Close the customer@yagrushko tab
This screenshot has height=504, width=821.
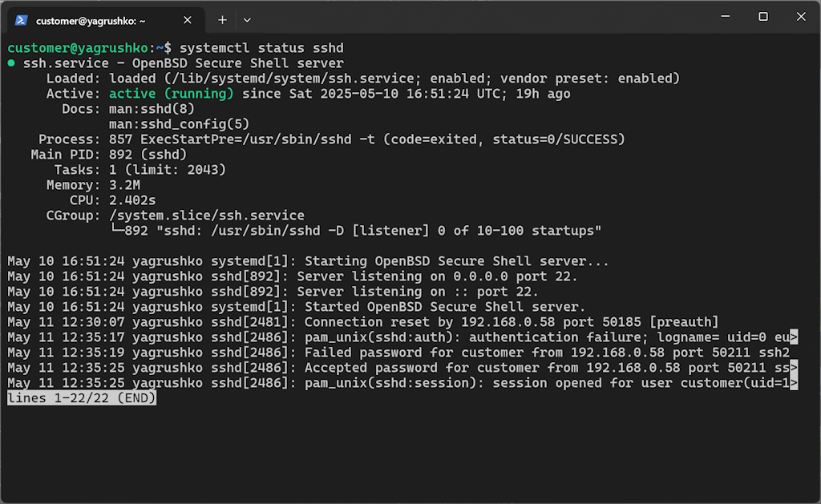(x=188, y=20)
